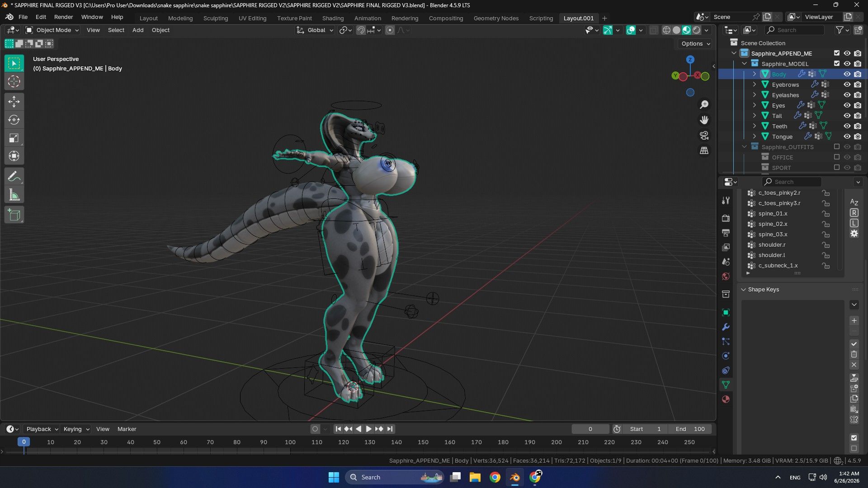This screenshot has height=488, width=868.
Task: Collapse the Shape Keys panel
Action: click(x=744, y=290)
